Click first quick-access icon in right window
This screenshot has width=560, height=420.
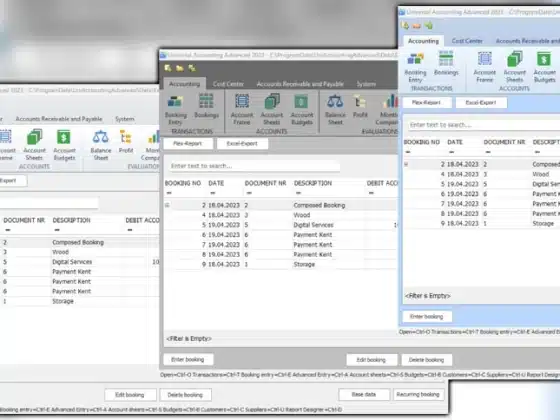click(x=405, y=26)
